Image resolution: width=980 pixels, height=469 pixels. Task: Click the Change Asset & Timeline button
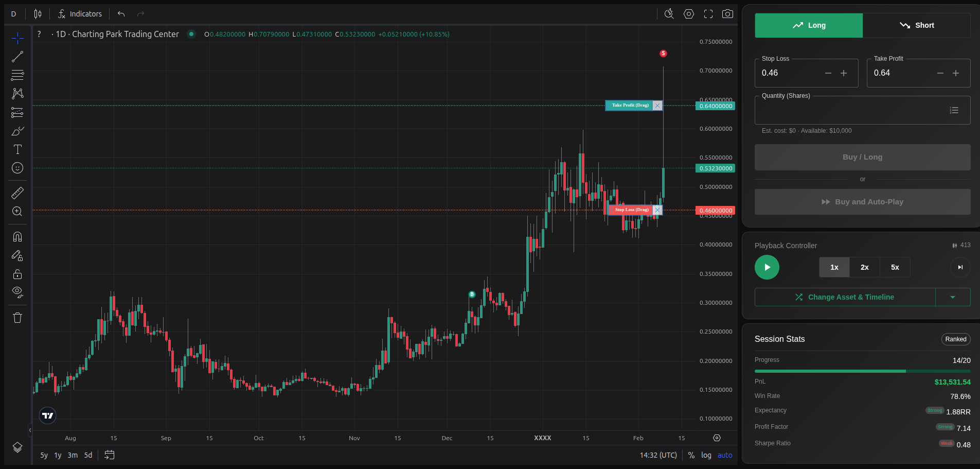point(845,297)
